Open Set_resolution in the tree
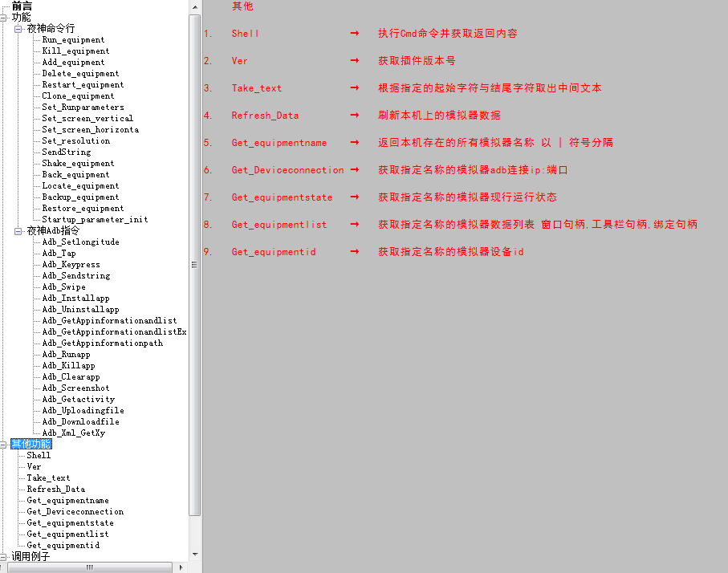728x573 pixels. (76, 140)
